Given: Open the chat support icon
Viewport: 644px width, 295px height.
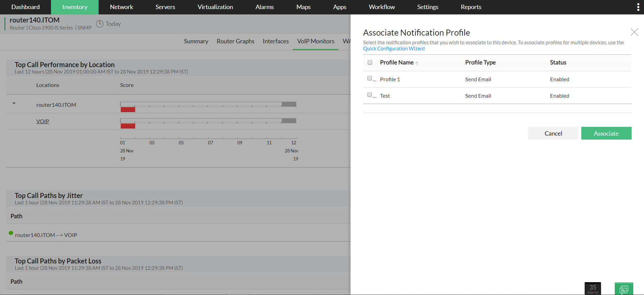Looking at the screenshot, I should (624, 289).
